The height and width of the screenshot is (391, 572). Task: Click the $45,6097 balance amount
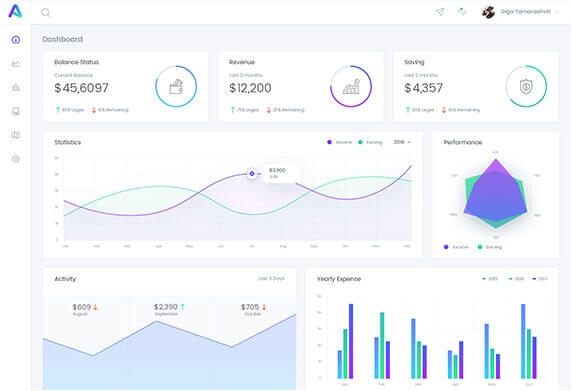click(81, 88)
